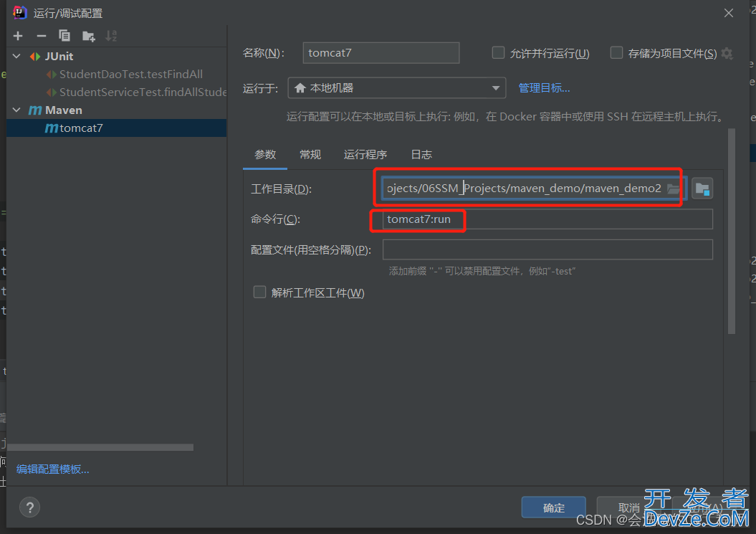The image size is (756, 534).
Task: Sort configurations alphabetically icon
Action: (x=111, y=36)
